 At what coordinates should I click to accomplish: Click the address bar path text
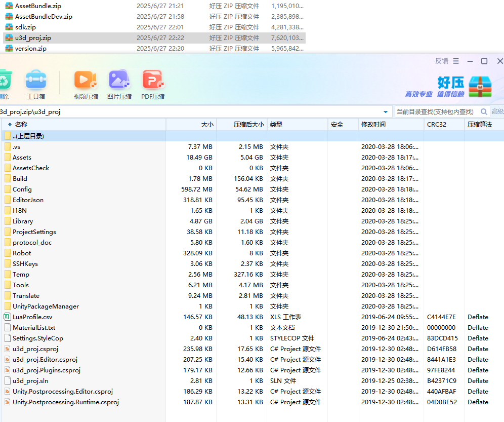pyautogui.click(x=30, y=112)
